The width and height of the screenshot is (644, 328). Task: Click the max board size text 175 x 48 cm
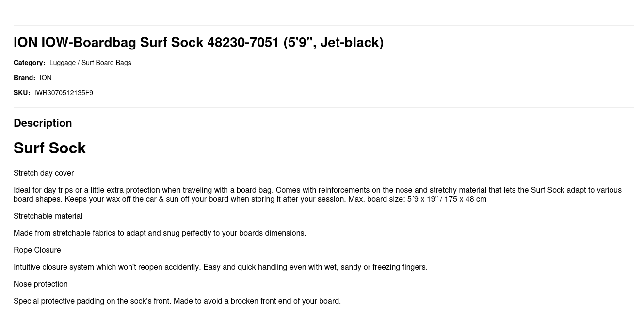pos(465,199)
